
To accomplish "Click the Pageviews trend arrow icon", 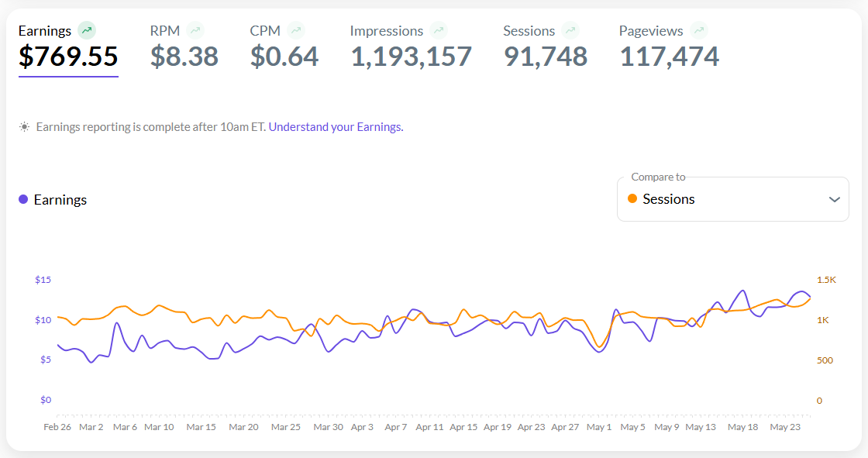I will (699, 31).
